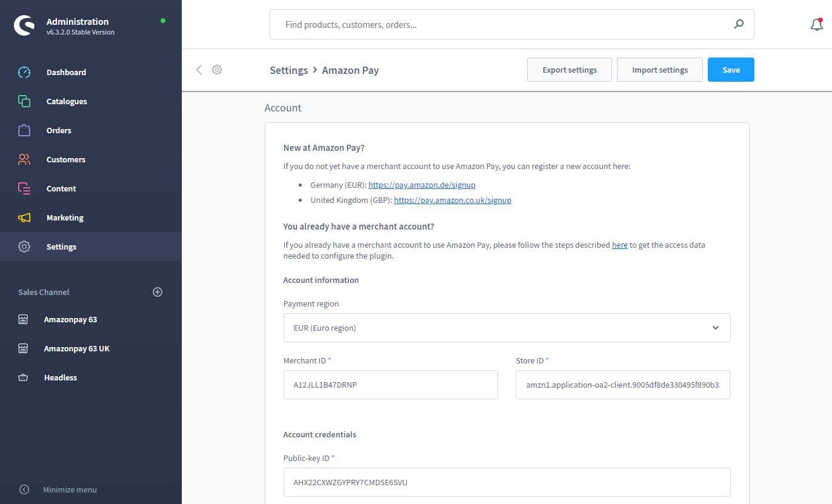Click 'v6.3.2.0 Stable Version' text
832x504 pixels.
click(81, 32)
